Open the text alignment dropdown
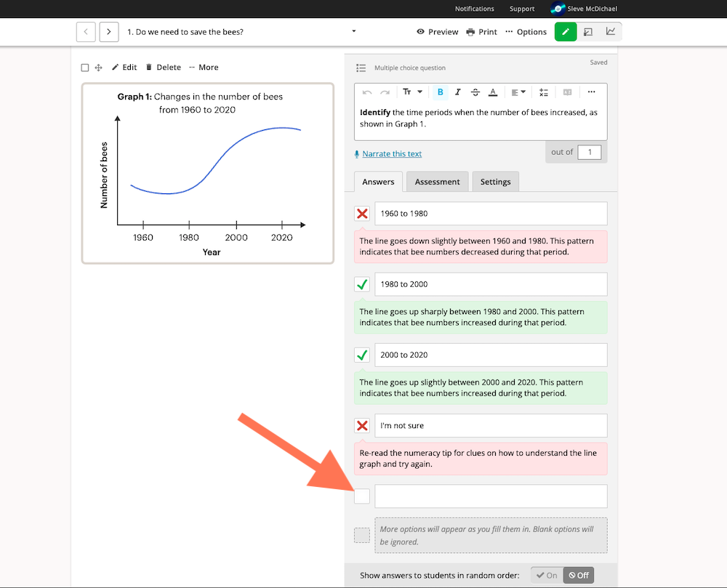 (x=518, y=92)
